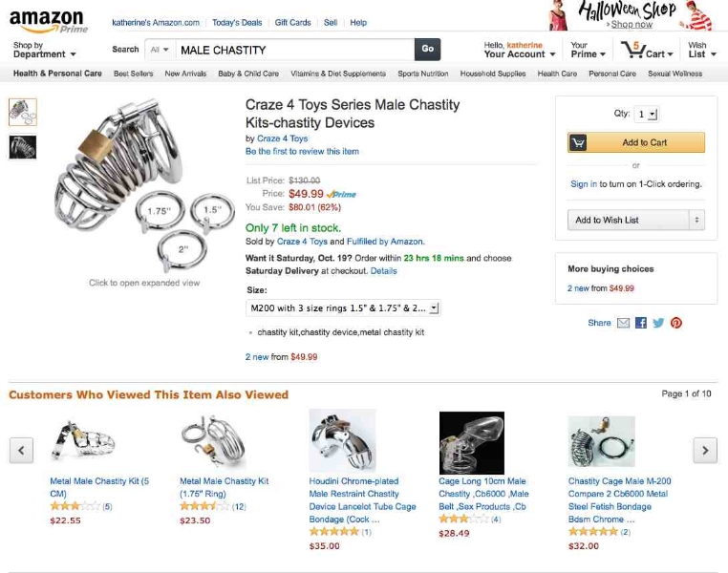Expand the Add to Wish List arrow
The height and width of the screenshot is (573, 728).
696,220
